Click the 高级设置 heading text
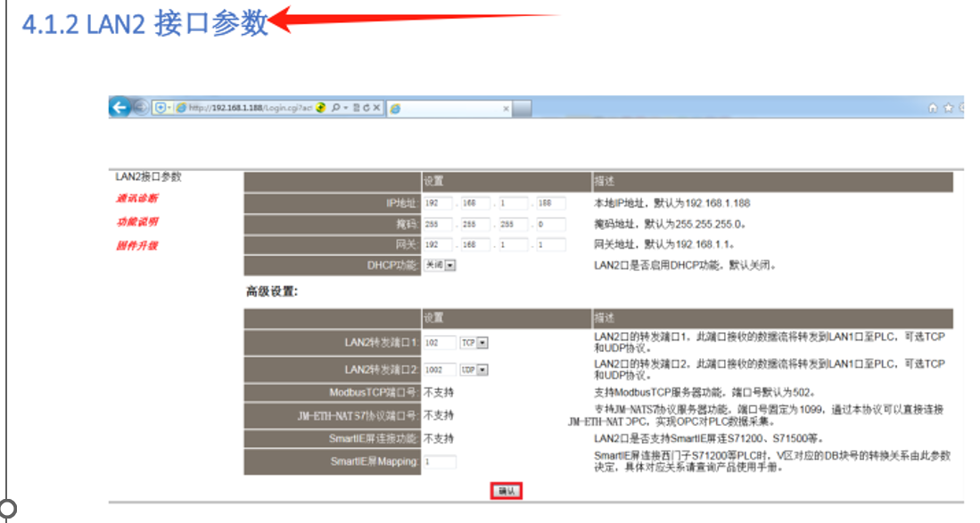980x523 pixels. tap(272, 291)
